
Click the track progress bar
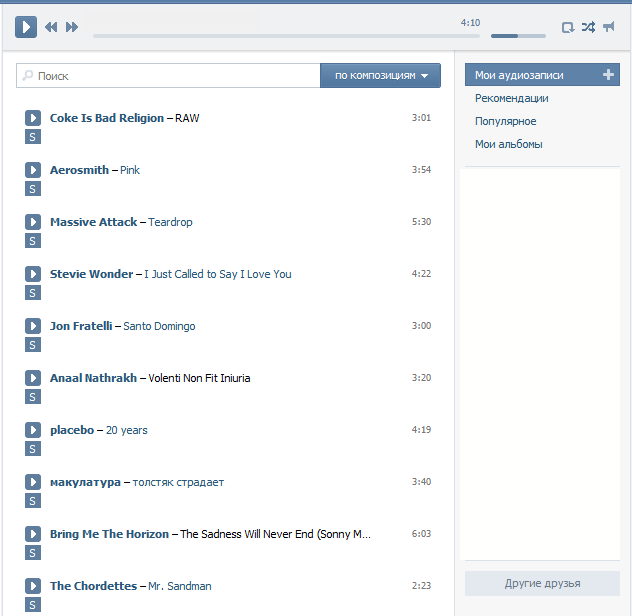pos(286,36)
